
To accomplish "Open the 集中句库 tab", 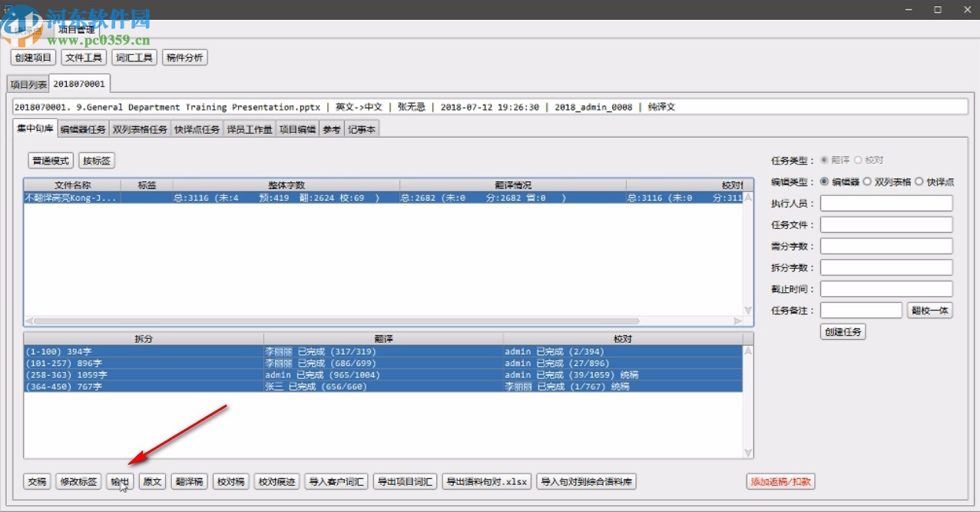I will click(x=35, y=128).
